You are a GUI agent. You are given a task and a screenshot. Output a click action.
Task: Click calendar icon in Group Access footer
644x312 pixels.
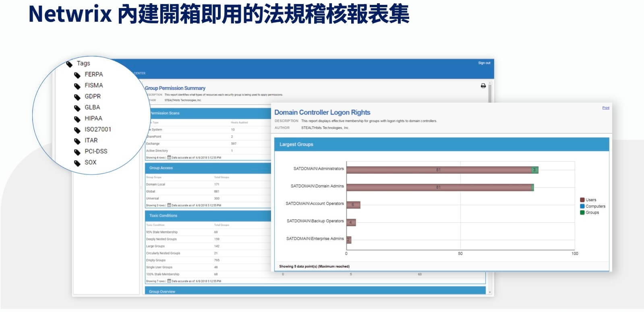pyautogui.click(x=169, y=205)
